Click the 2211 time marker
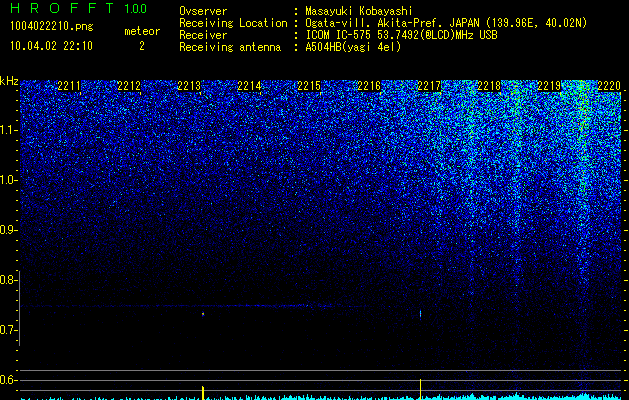 coord(69,86)
